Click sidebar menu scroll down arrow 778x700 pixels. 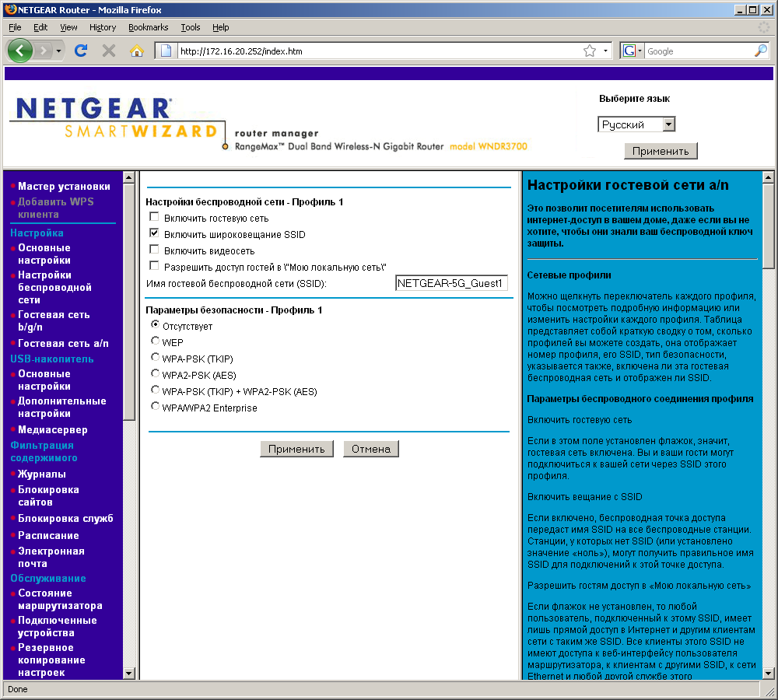pos(128,674)
